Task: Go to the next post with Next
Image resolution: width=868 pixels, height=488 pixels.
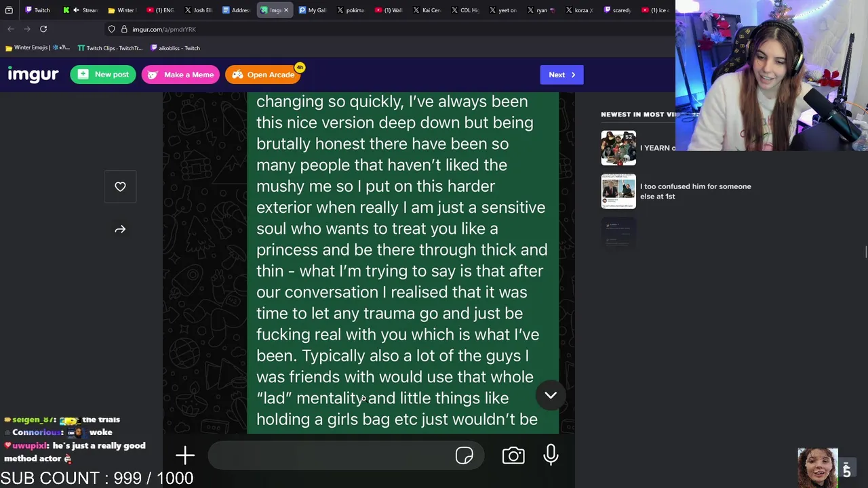Action: coord(561,75)
